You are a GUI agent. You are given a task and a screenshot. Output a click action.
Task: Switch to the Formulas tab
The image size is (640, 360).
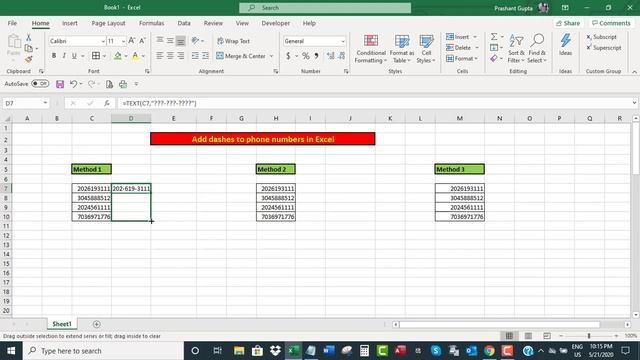pos(151,23)
